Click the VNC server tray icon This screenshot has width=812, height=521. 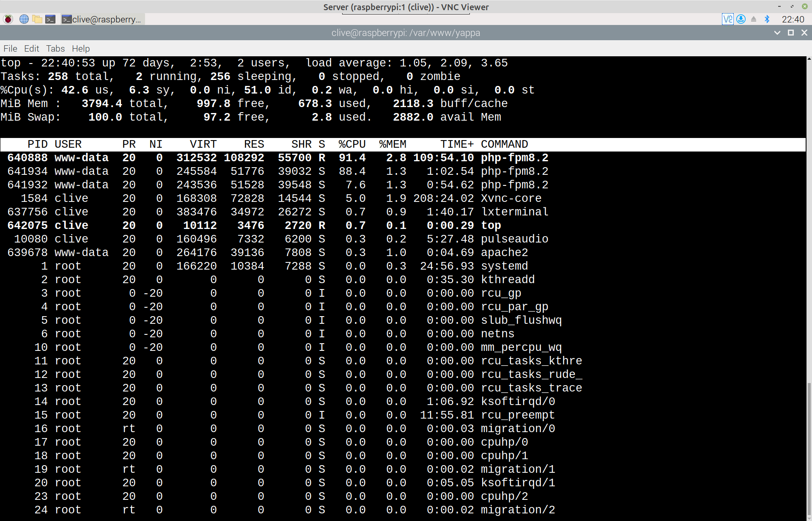[x=727, y=19]
